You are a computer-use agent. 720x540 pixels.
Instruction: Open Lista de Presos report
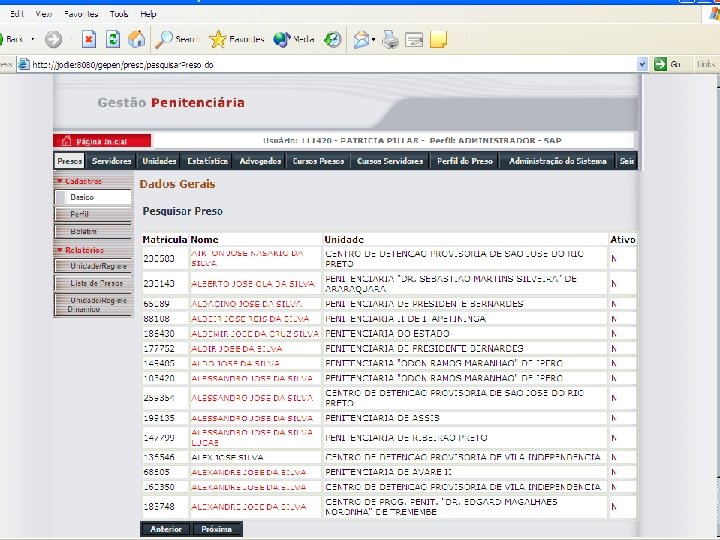[93, 283]
